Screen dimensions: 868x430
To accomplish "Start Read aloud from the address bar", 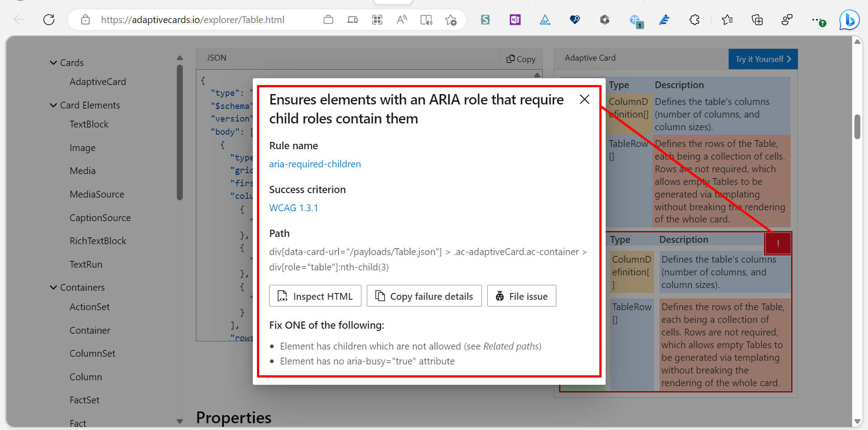I will (402, 20).
